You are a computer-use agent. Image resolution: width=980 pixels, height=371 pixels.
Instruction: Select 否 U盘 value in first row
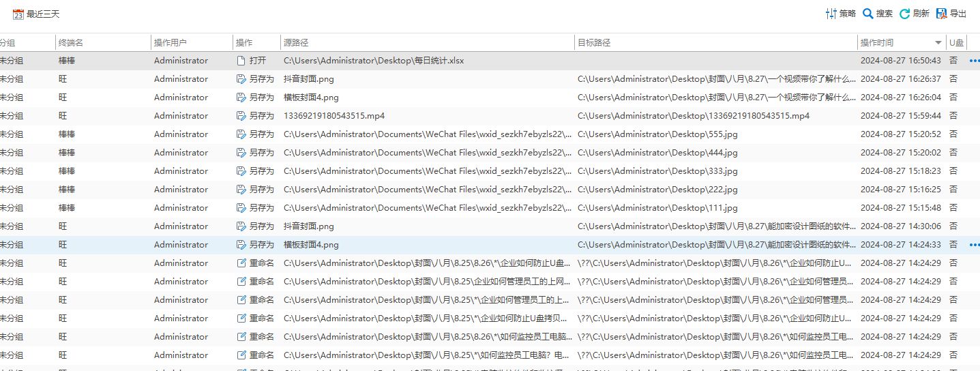[953, 61]
